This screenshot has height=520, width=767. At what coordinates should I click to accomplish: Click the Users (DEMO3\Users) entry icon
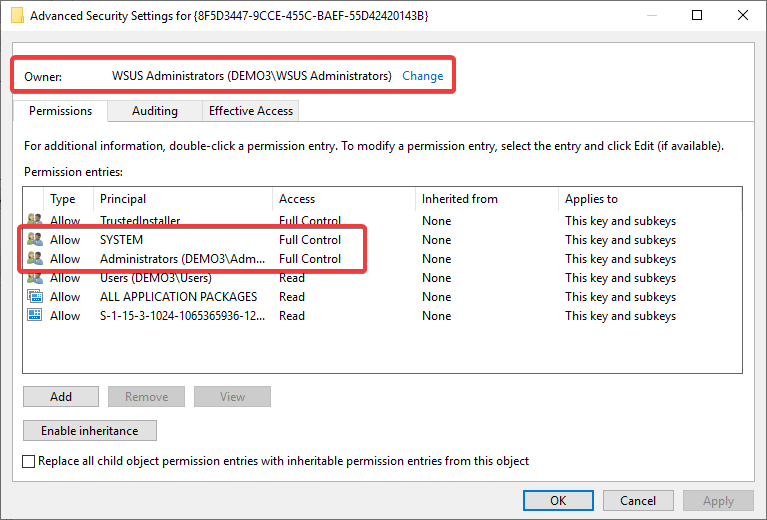click(x=35, y=278)
